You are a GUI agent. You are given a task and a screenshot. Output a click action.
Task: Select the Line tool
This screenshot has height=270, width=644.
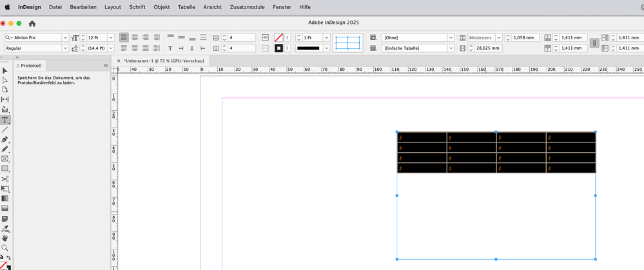[5, 130]
